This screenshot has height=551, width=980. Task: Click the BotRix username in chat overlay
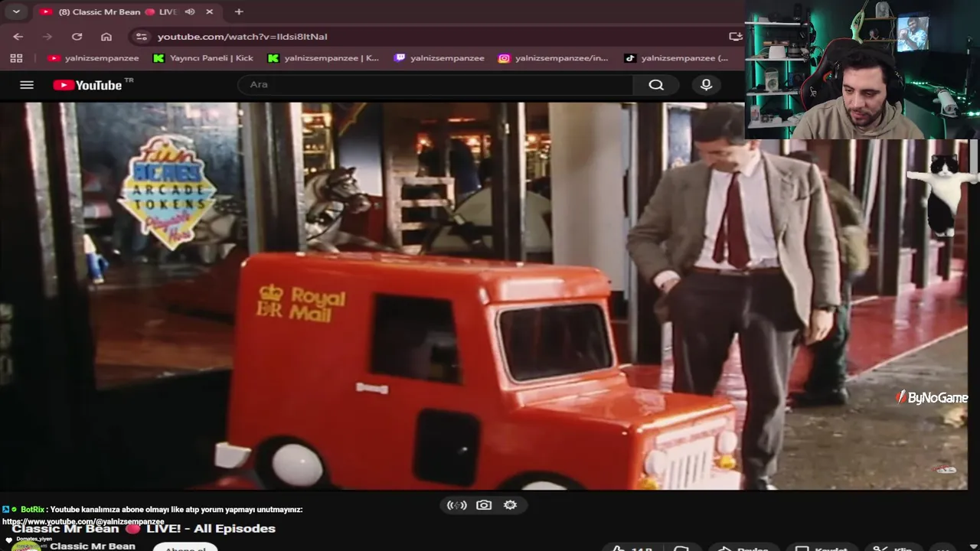click(32, 510)
